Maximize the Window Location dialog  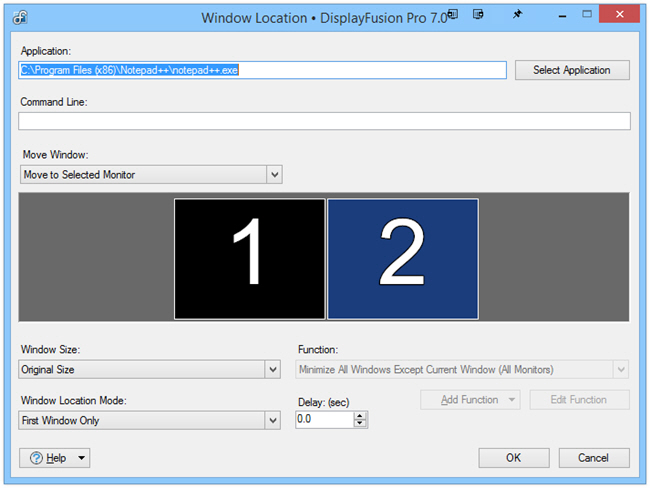(x=587, y=15)
